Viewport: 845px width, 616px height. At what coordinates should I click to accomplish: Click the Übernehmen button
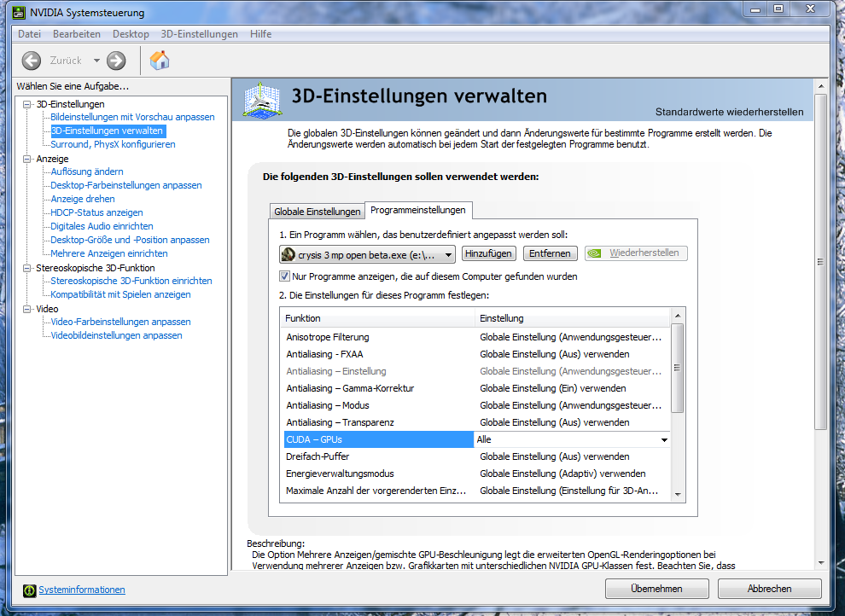point(656,589)
